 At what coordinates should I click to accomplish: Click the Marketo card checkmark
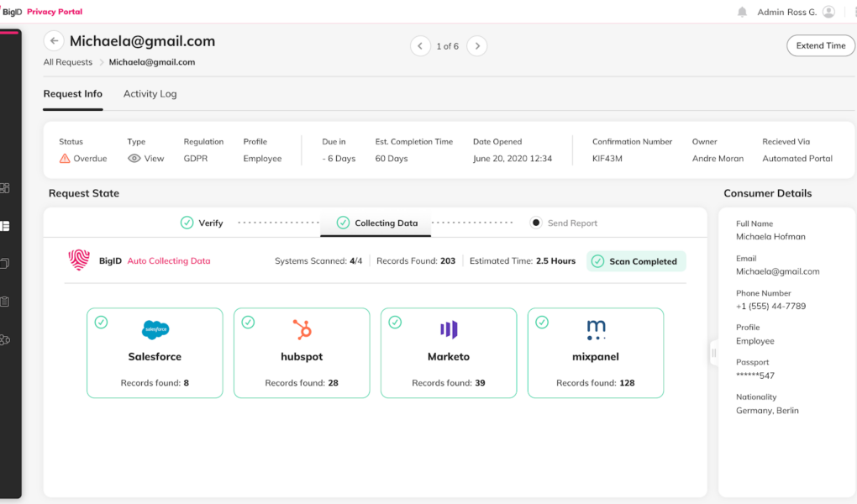[395, 323]
